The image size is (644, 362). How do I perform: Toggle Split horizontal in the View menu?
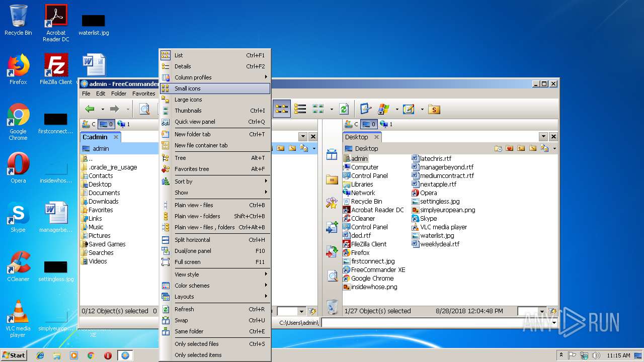click(x=215, y=240)
